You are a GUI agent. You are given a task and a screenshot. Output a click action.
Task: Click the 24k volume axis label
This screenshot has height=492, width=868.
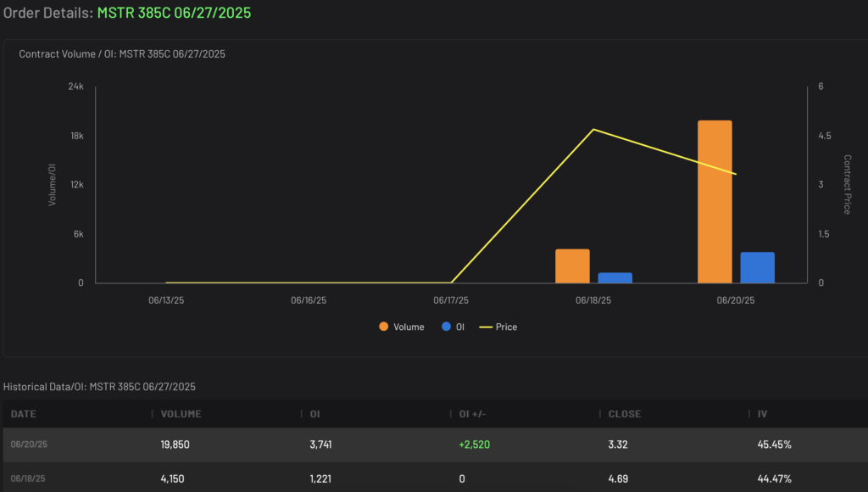click(75, 87)
